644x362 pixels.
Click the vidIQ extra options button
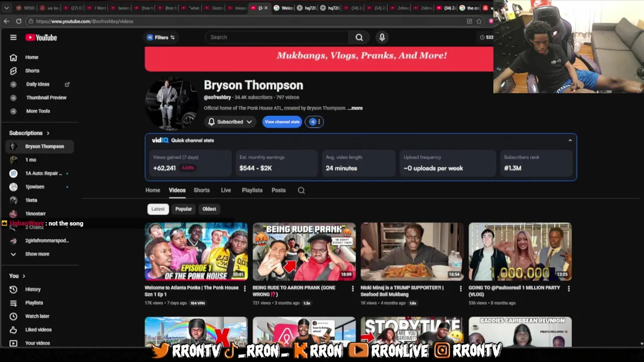pos(314,122)
